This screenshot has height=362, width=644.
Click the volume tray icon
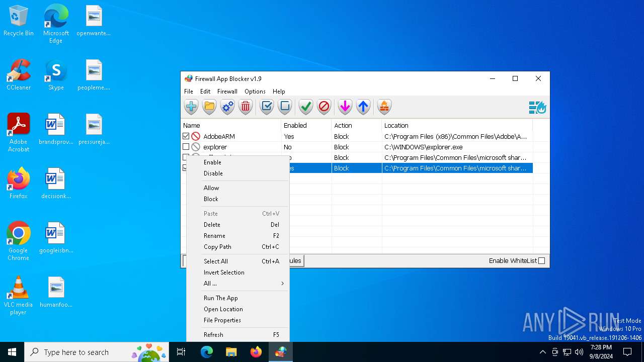(579, 352)
